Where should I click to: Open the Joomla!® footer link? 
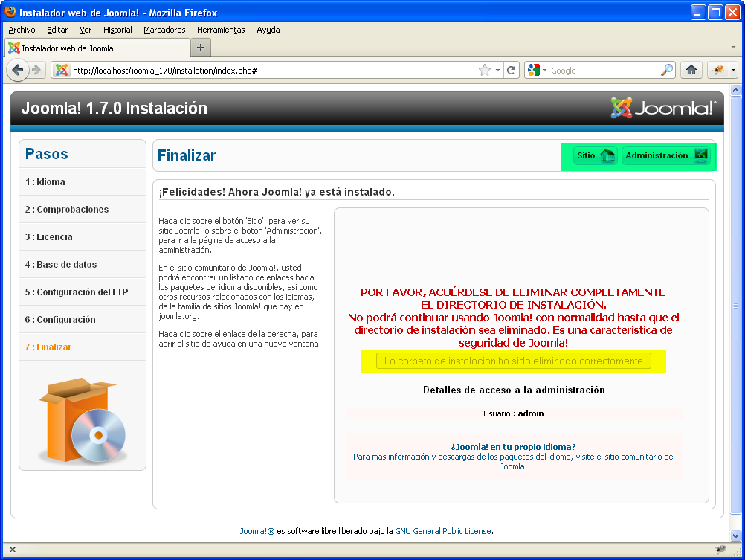tap(257, 531)
